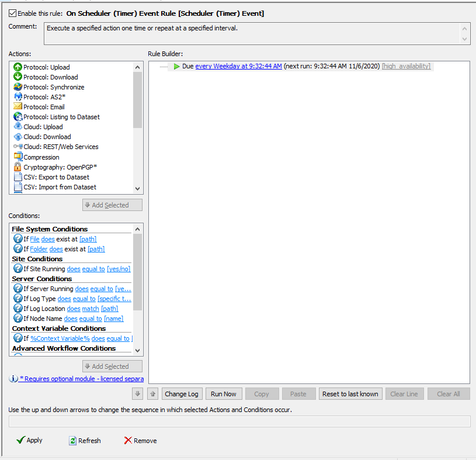Open the every Weekday schedule link

coord(238,67)
